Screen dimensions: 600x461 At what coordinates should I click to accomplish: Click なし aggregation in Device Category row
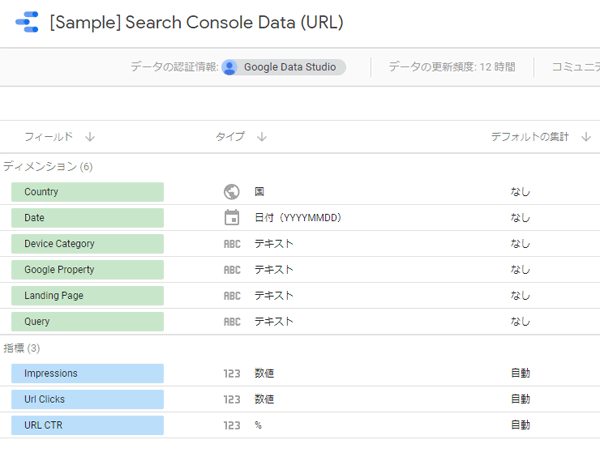click(x=520, y=244)
